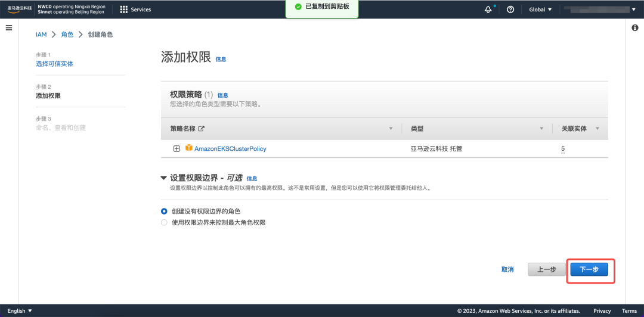Open the help question mark menu
The height and width of the screenshot is (317, 644).
(510, 10)
